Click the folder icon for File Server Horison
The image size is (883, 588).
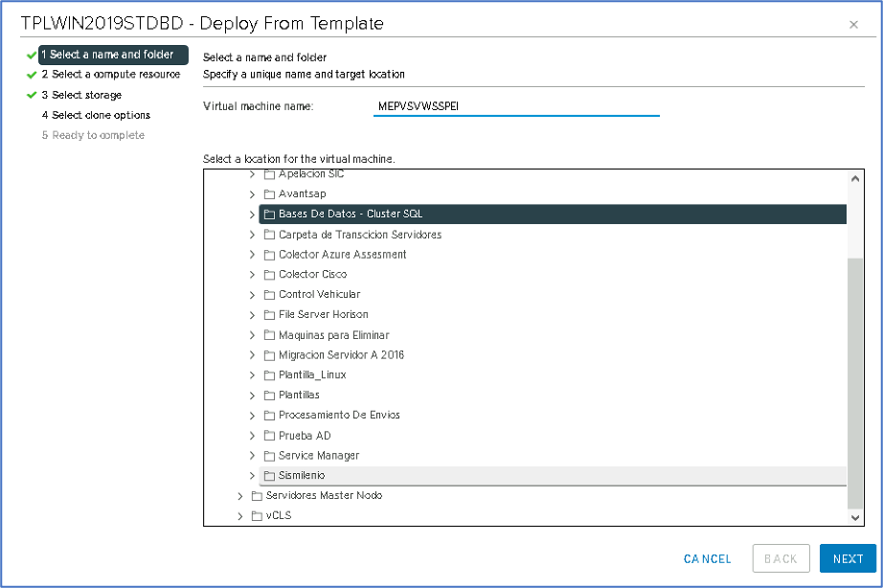coord(269,315)
